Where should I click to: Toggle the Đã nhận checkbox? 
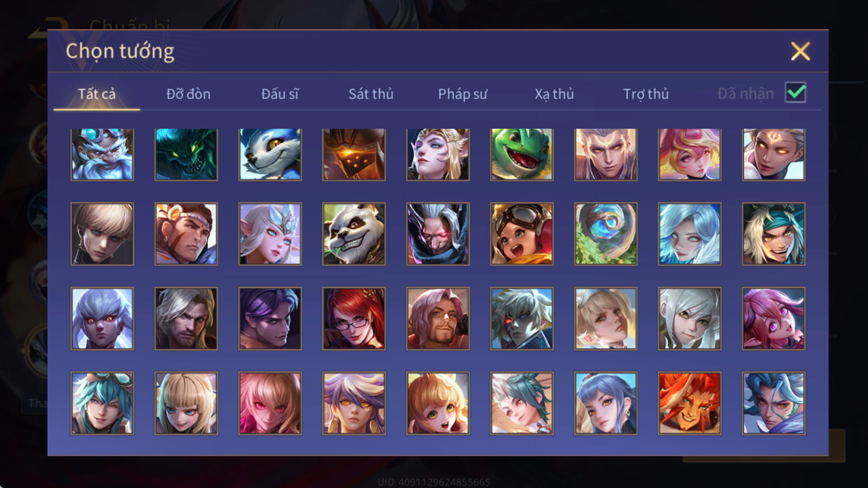[x=795, y=93]
